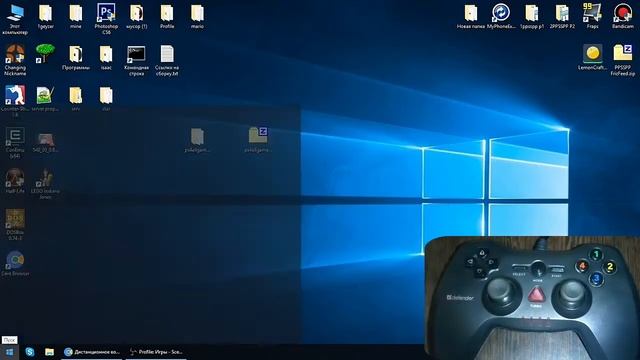Open the mario folder
Image resolution: width=640 pixels, height=360 pixels.
pos(197,17)
